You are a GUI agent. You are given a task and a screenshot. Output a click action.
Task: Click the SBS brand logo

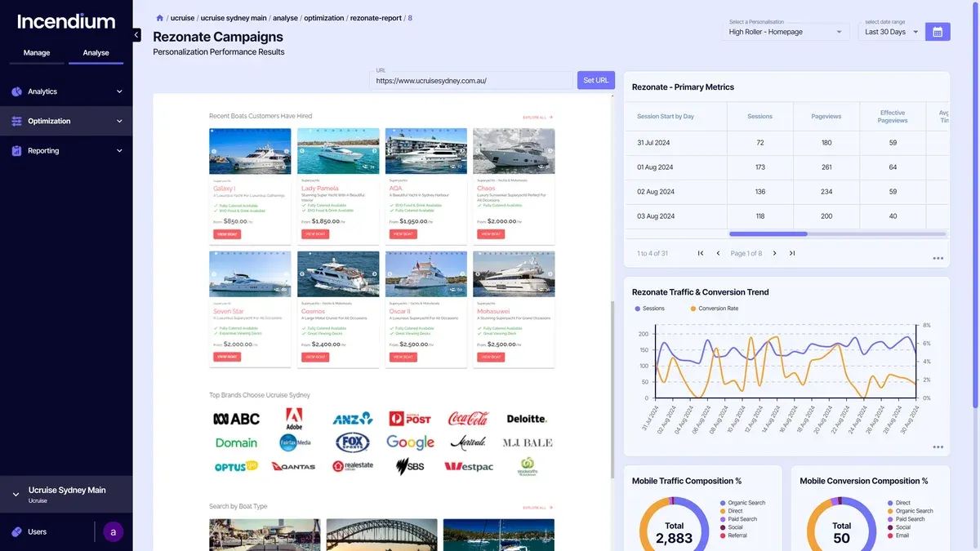(x=410, y=466)
